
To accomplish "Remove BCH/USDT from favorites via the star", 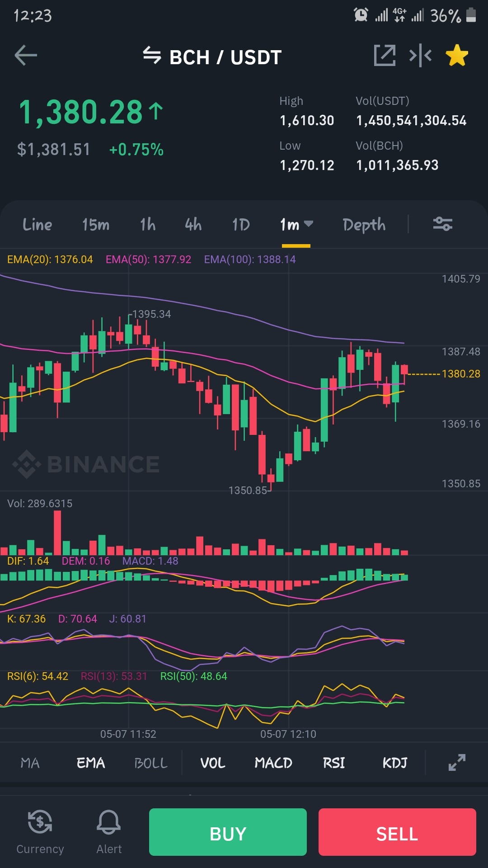I will coord(457,56).
